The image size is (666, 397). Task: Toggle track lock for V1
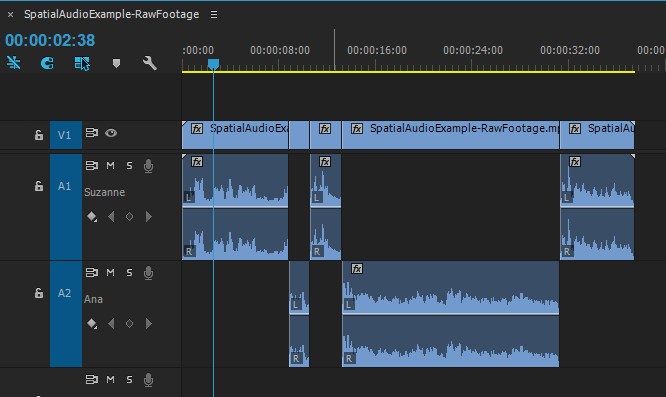pos(39,135)
